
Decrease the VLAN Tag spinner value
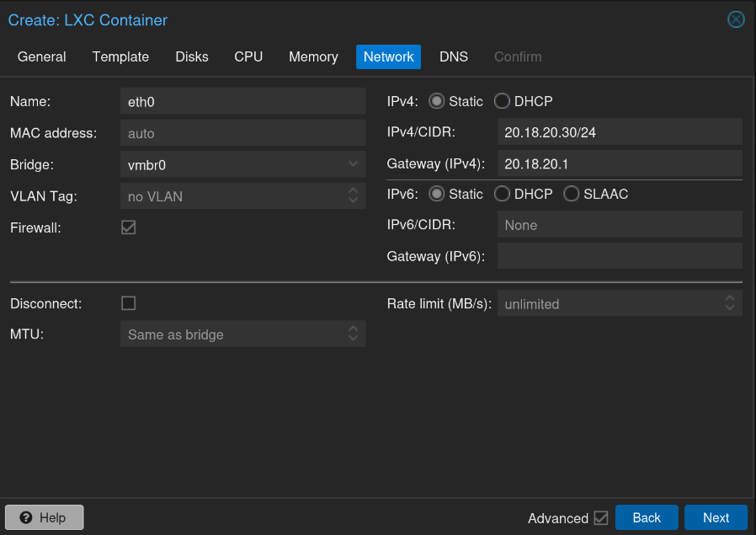354,201
